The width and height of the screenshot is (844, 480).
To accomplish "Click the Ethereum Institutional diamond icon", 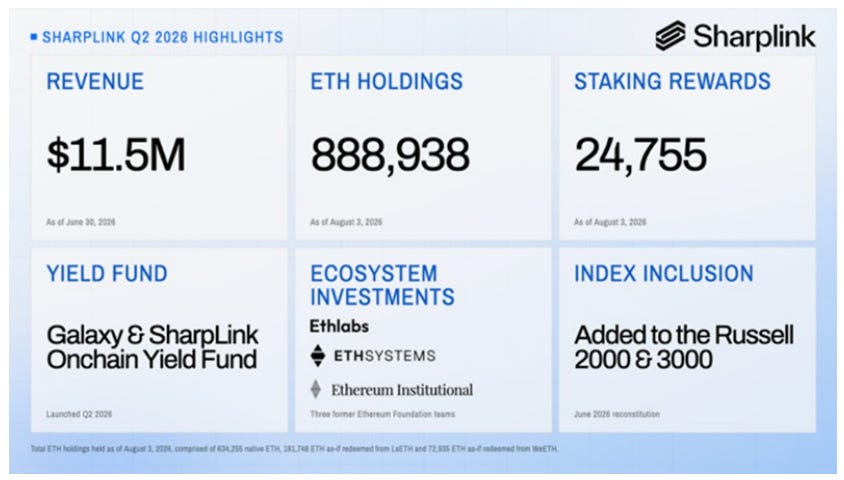I will click(x=316, y=389).
